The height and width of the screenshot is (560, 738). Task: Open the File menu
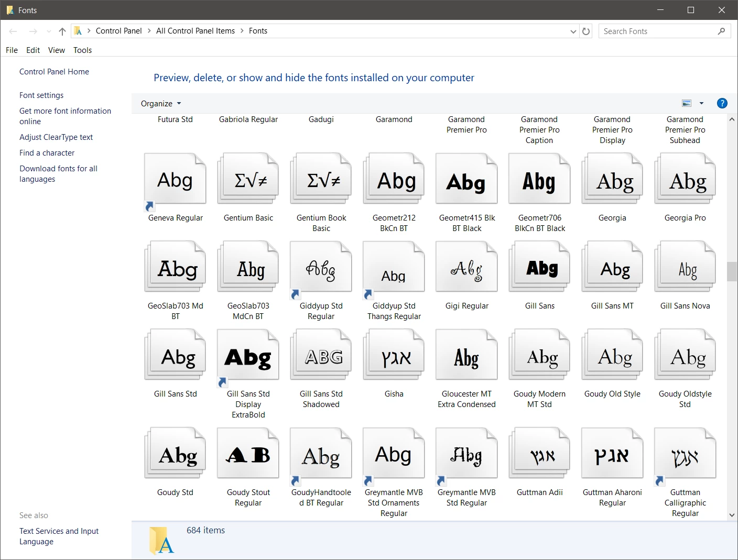(x=12, y=50)
